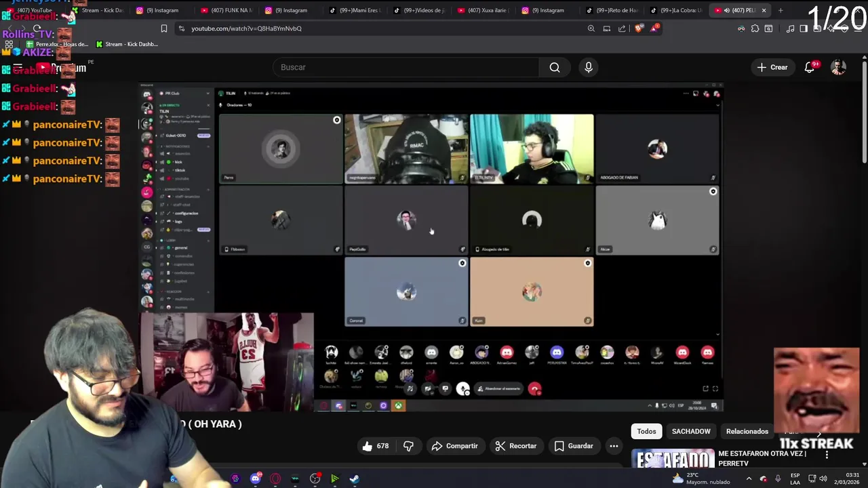Image resolution: width=868 pixels, height=488 pixels.
Task: Click the share icon in address bar
Action: click(x=622, y=28)
